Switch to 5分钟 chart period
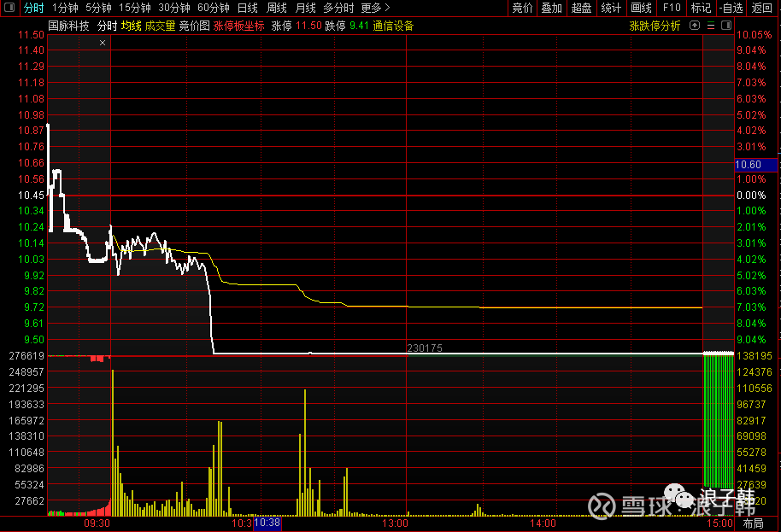 [98, 8]
